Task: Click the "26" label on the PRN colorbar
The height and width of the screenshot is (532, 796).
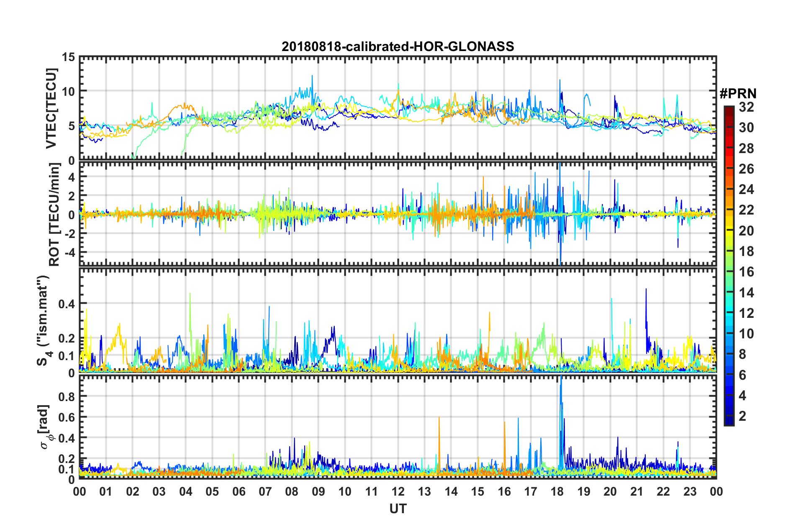Action: coord(746,169)
